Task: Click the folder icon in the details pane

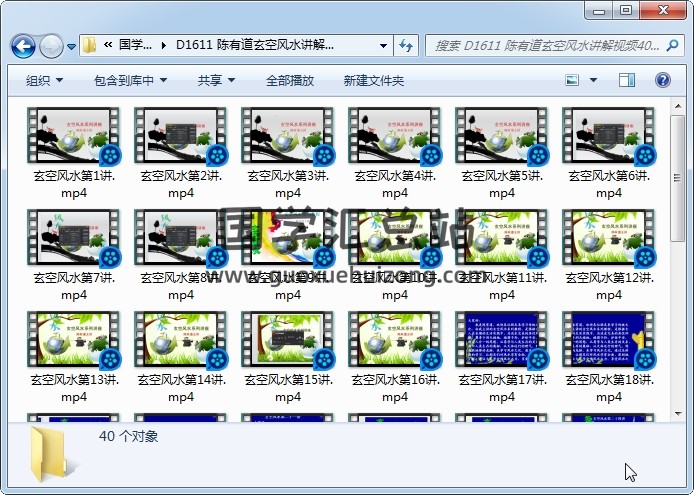Action: tap(53, 454)
